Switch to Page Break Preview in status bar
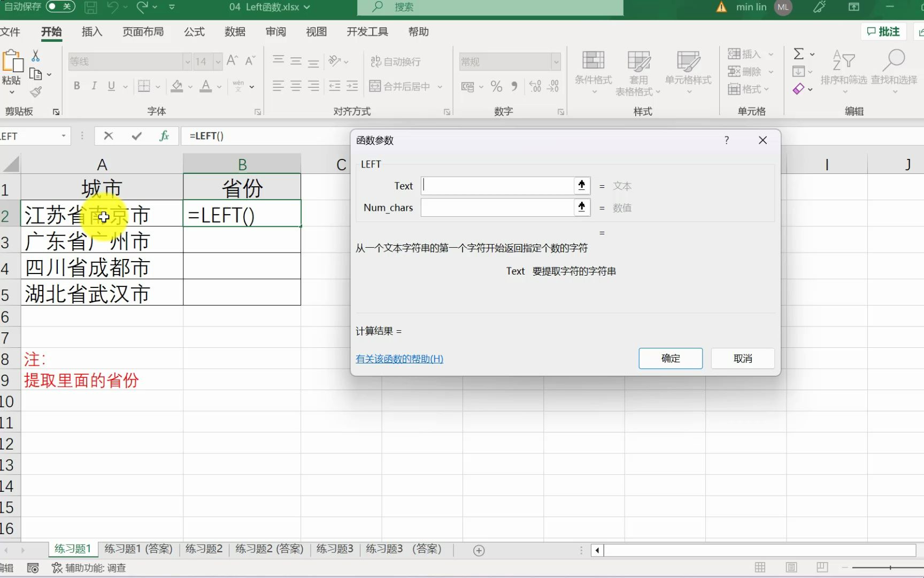Viewport: 924px width, 578px height. (822, 567)
